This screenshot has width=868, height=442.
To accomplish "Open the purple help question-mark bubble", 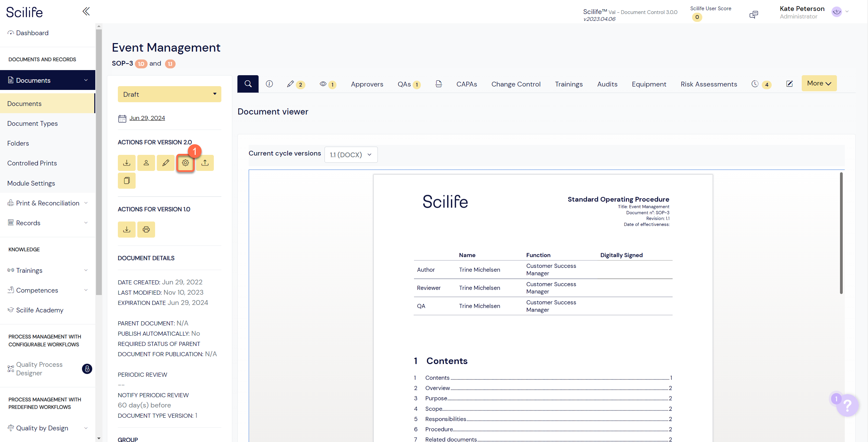I will (848, 405).
